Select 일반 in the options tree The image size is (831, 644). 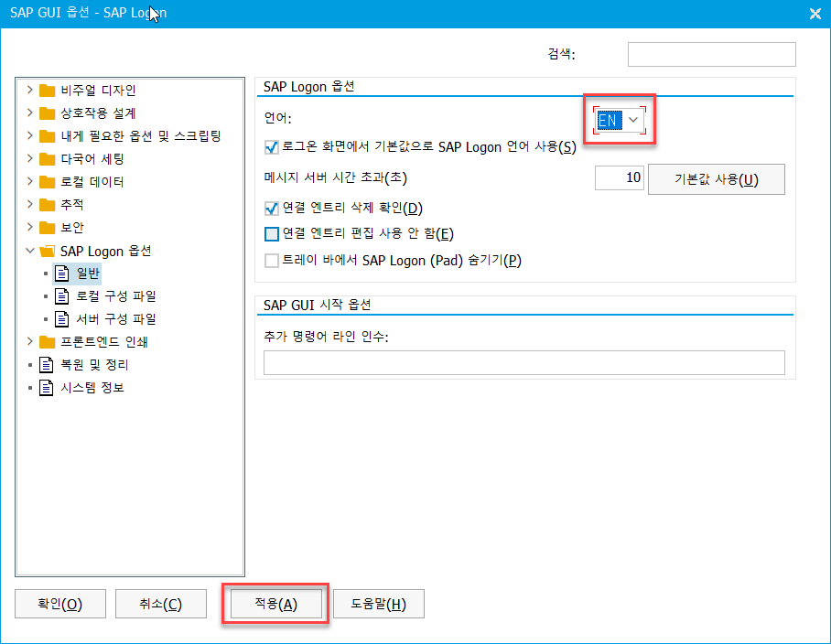88,274
